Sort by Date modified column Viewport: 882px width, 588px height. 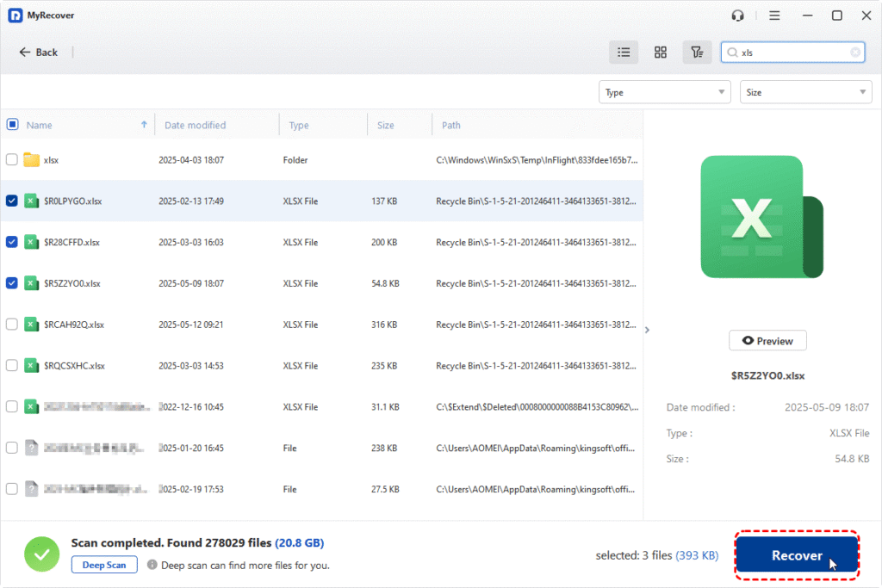click(x=196, y=125)
